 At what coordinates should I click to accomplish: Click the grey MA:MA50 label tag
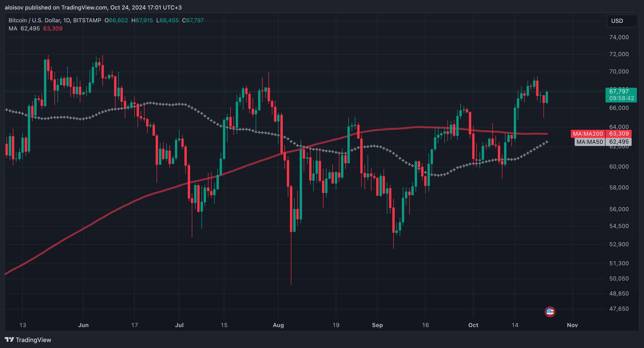tap(590, 142)
